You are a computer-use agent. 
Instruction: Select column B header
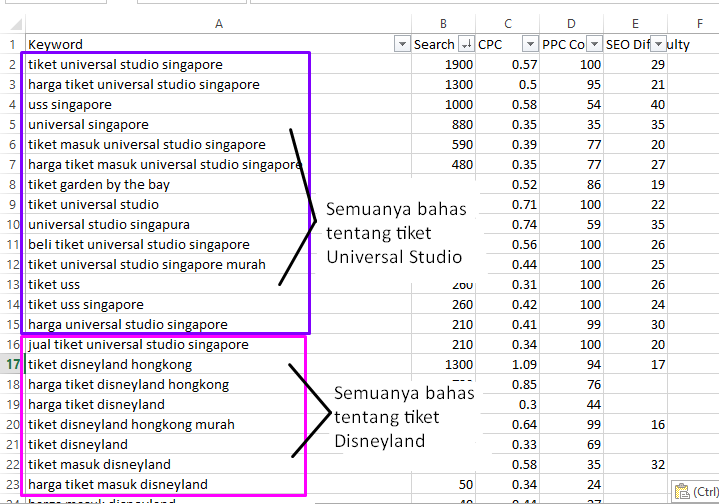(x=443, y=24)
